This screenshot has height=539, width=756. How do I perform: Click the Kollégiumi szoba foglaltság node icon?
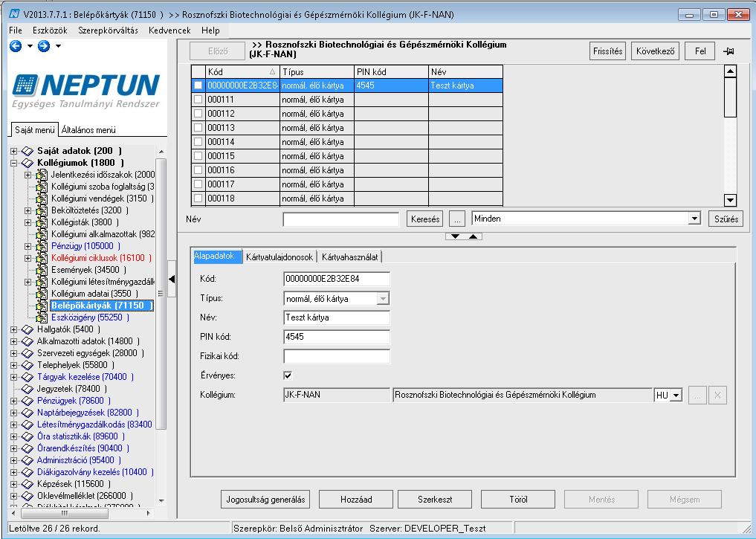(x=42, y=186)
